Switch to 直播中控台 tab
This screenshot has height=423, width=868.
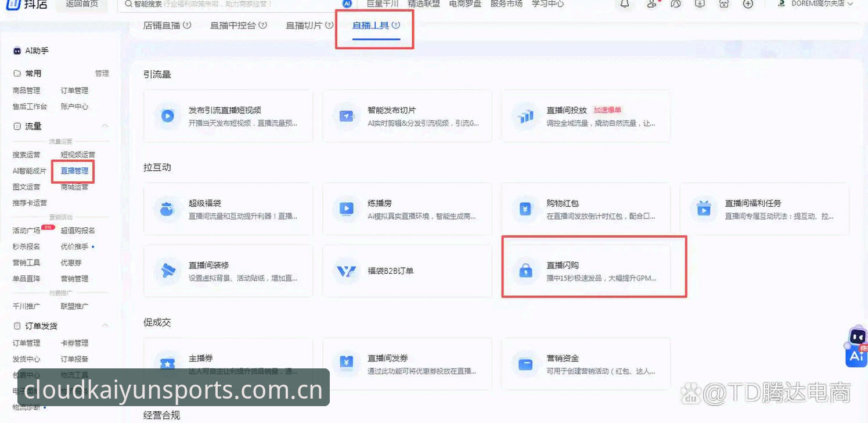pos(233,26)
